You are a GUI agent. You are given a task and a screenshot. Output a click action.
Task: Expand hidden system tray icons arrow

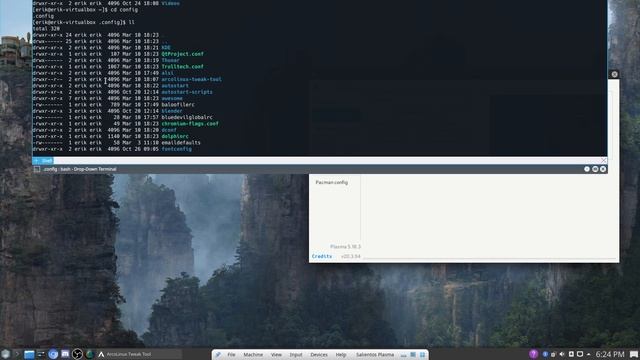click(x=589, y=354)
